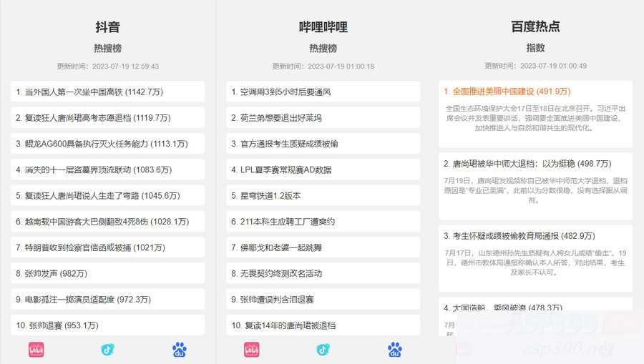
Task: Click the 百度热点 column title
Action: (535, 27)
